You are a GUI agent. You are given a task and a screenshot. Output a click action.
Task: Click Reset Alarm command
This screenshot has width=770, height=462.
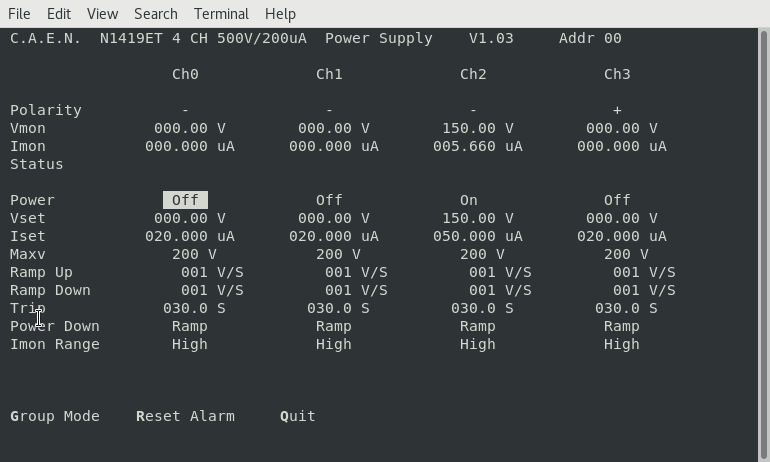(x=185, y=416)
